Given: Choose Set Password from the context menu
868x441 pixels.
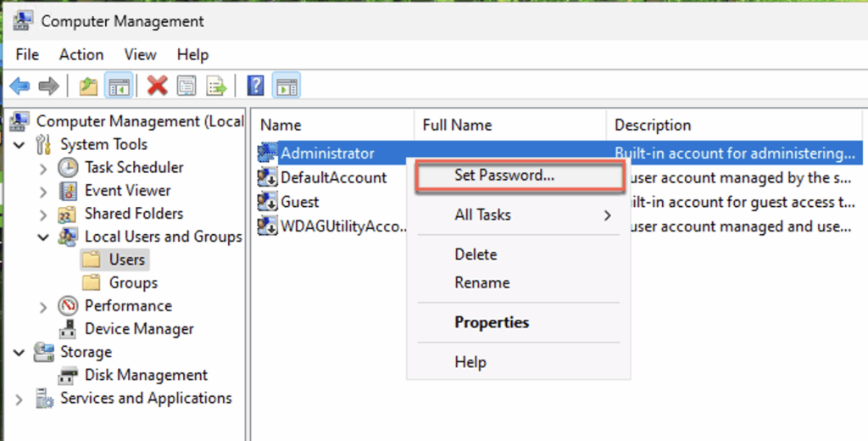Looking at the screenshot, I should pos(504,176).
